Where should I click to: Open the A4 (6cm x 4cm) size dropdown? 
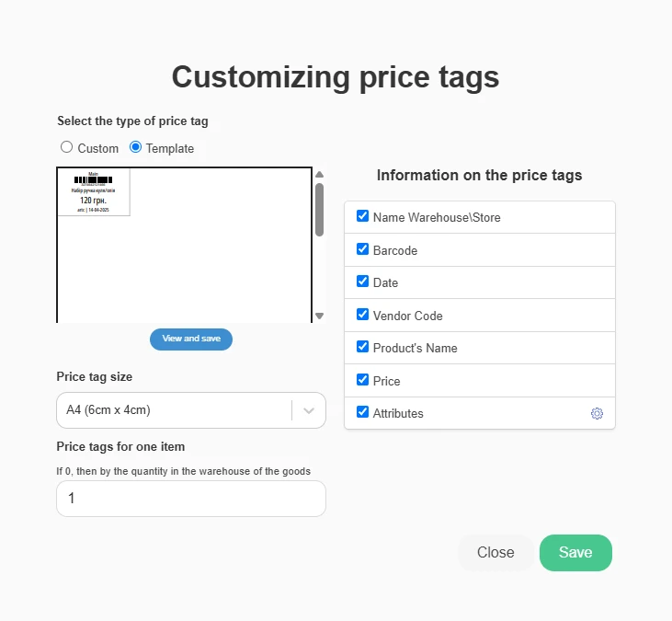tap(191, 410)
